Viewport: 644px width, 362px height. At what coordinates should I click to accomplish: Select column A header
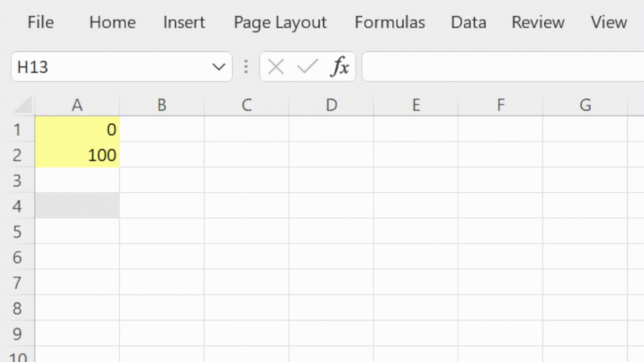(x=77, y=105)
